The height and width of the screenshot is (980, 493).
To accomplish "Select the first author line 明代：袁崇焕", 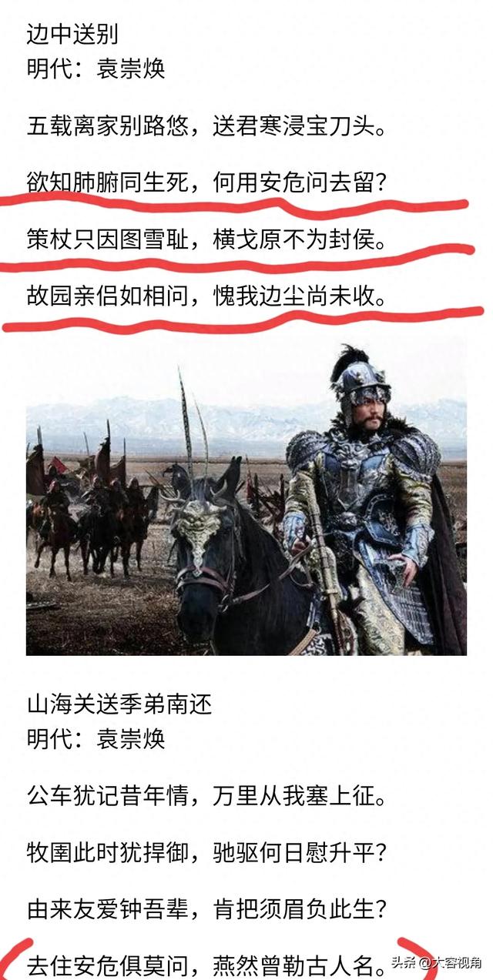I will pyautogui.click(x=96, y=69).
